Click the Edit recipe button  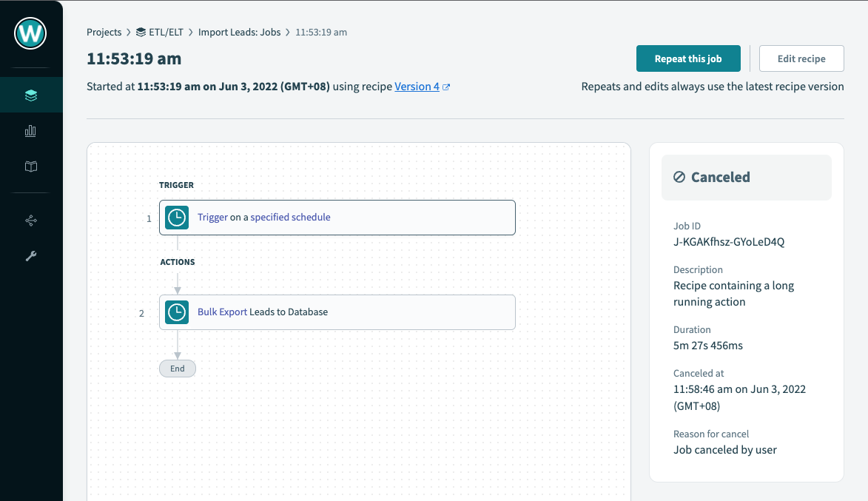click(801, 59)
